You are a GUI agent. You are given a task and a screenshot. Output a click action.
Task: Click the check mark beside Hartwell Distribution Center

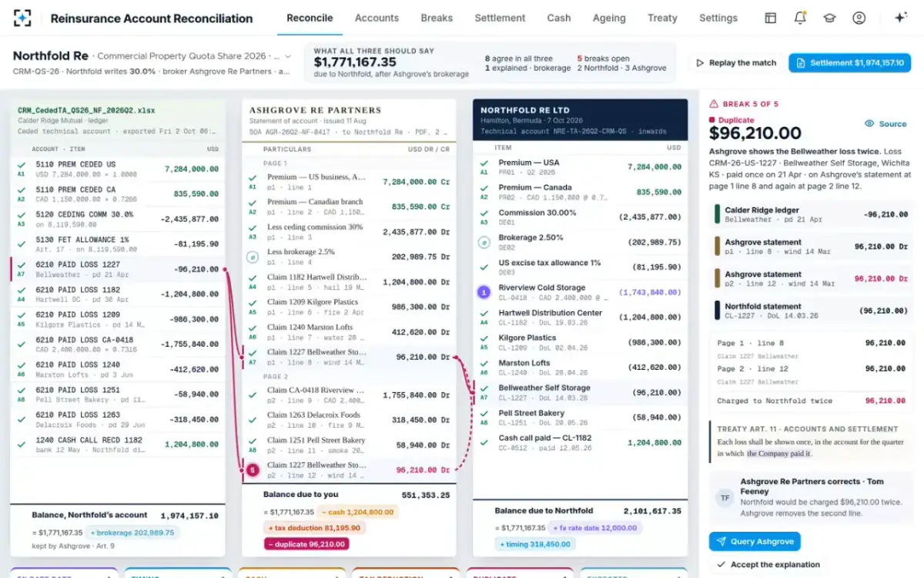click(484, 313)
